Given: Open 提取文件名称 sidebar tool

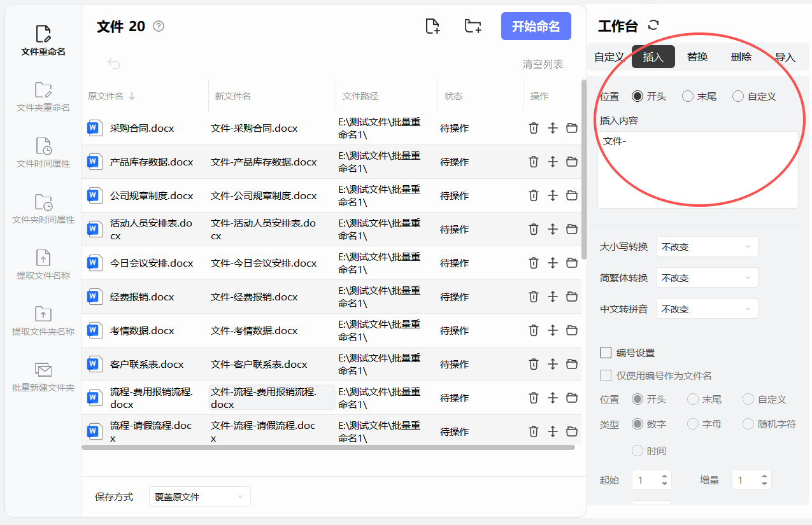Looking at the screenshot, I should point(43,265).
